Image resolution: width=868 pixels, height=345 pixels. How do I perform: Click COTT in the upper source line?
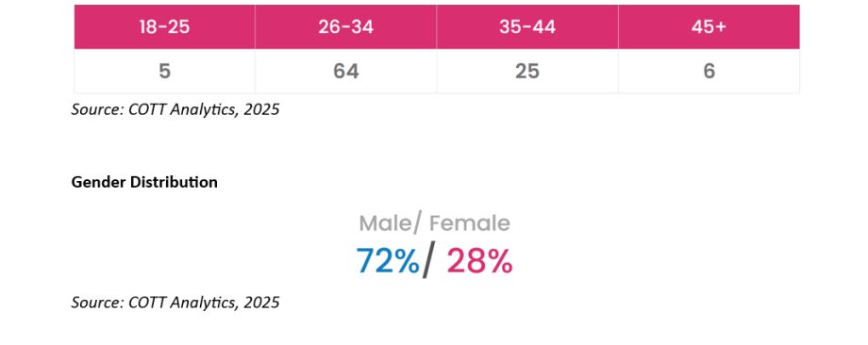click(x=148, y=109)
